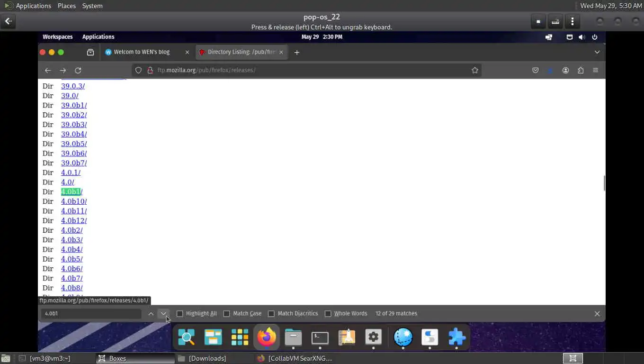
Task: Jump to next find match
Action: [x=163, y=313]
